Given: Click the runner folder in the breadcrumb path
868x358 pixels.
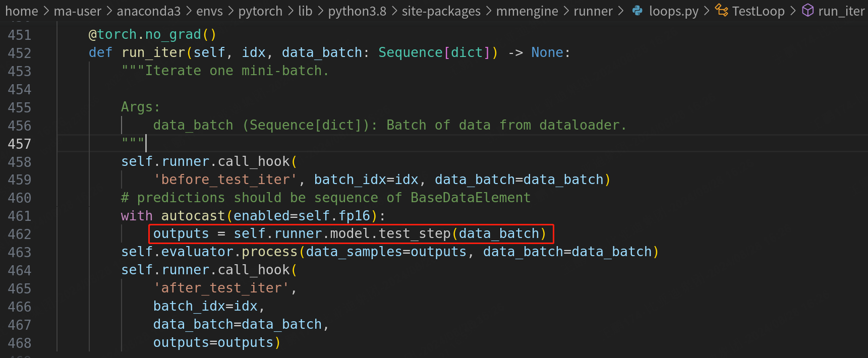Looking at the screenshot, I should pyautogui.click(x=593, y=11).
